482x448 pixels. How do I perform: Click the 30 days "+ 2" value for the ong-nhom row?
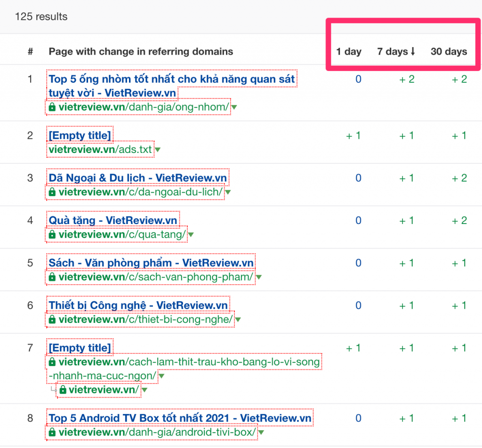[x=459, y=79]
